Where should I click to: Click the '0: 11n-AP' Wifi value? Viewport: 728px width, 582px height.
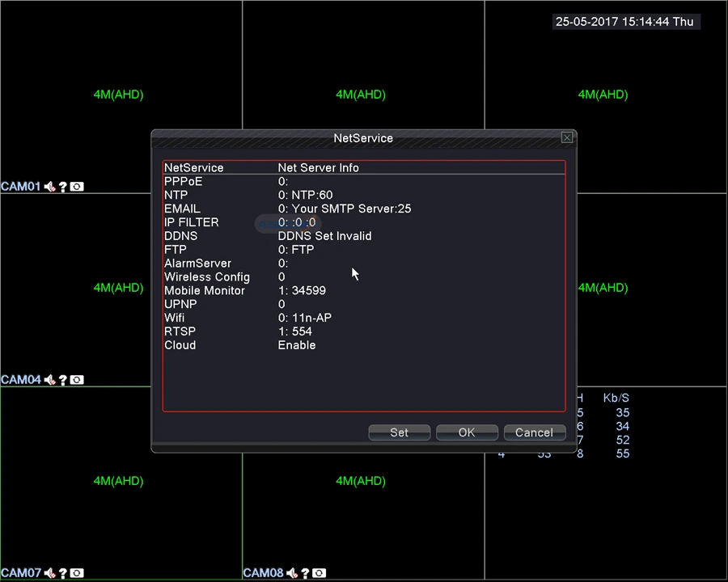pos(305,318)
